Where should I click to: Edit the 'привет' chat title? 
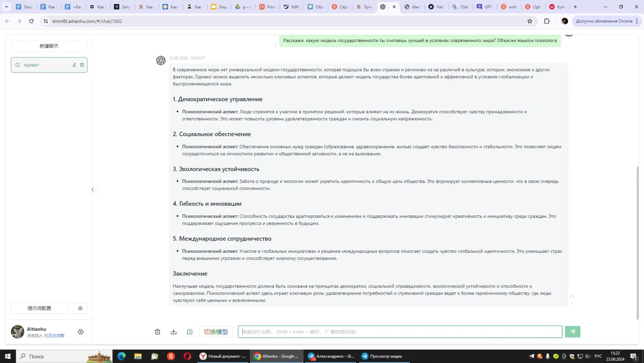74,65
